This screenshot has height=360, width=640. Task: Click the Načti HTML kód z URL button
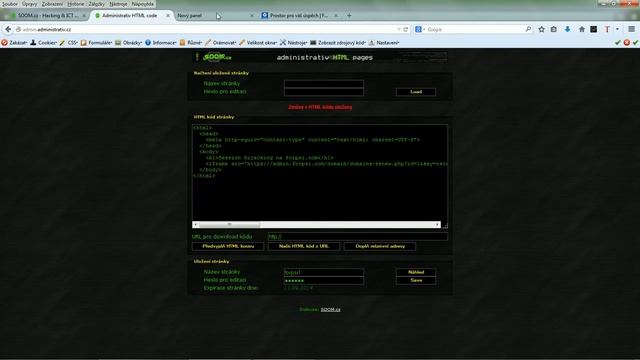click(x=304, y=246)
